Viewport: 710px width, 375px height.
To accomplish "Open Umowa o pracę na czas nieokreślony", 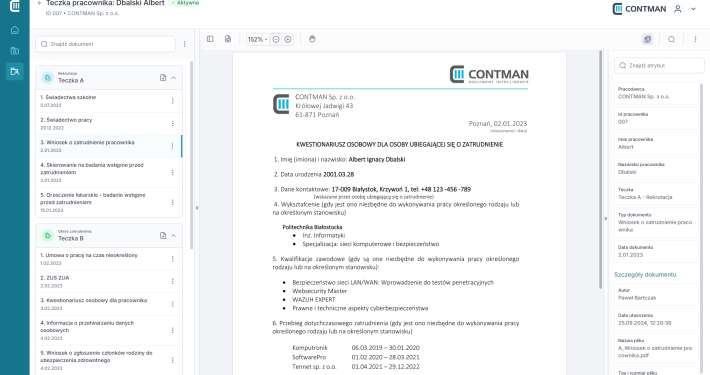I will [109, 259].
